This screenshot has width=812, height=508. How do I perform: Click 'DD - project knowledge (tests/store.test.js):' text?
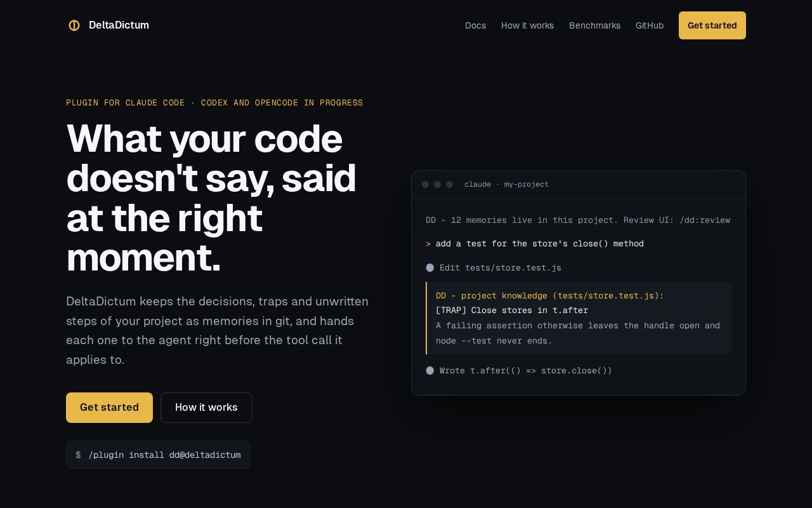pos(549,296)
